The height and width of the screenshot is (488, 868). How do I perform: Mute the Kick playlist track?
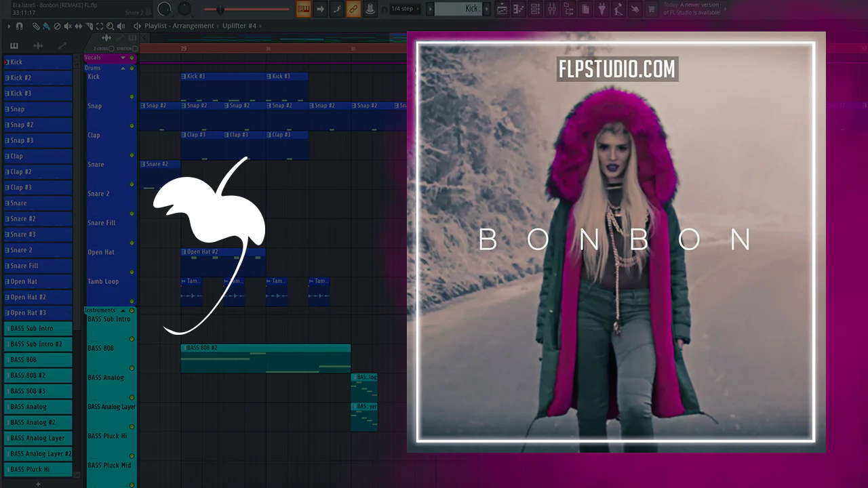132,97
